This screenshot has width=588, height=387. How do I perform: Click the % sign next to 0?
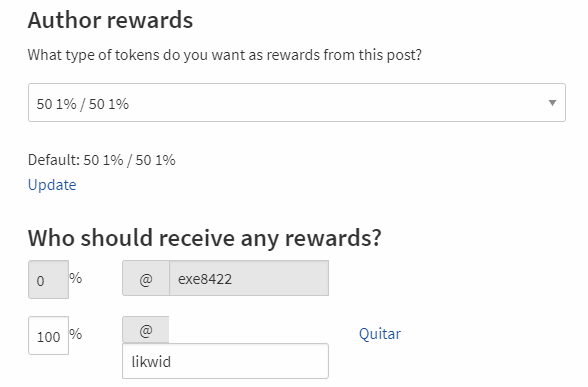[76, 278]
